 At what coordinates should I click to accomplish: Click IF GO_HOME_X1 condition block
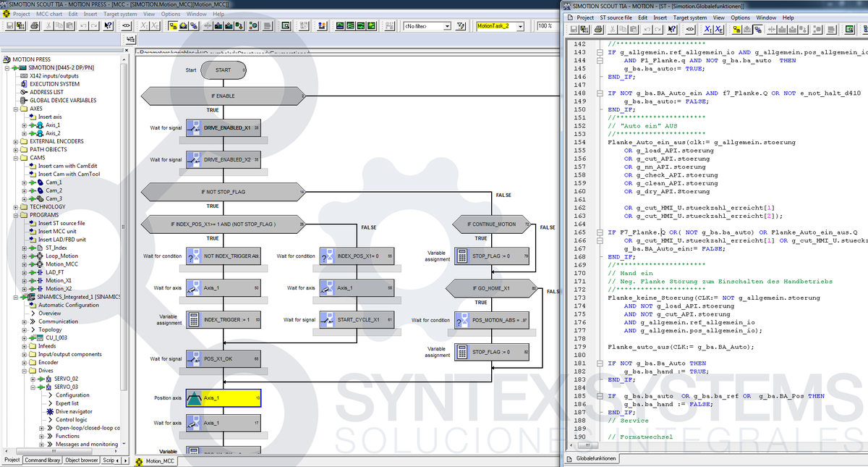point(492,288)
